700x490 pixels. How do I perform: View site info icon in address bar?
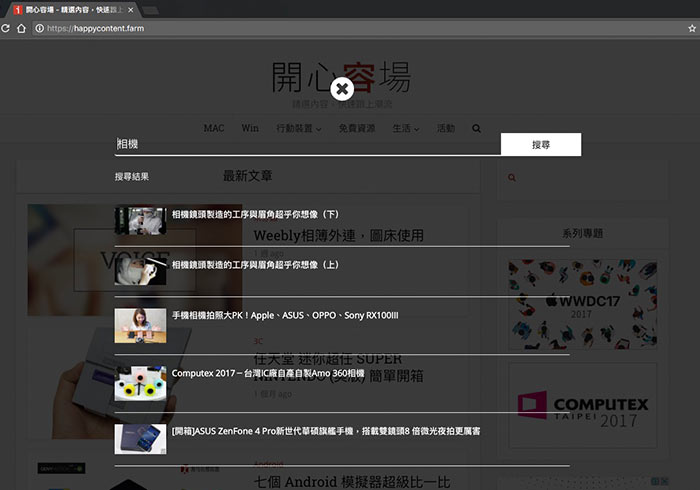(x=39, y=28)
